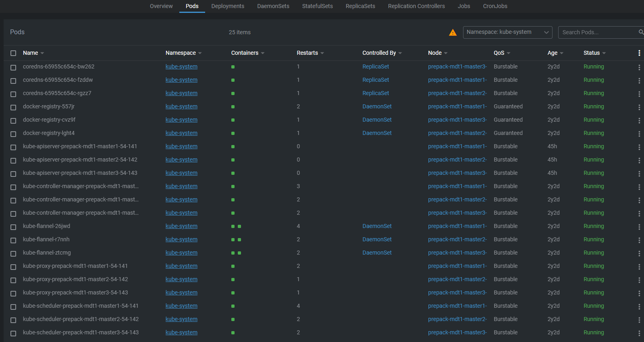Screen dimensions: 644x342
Task: Open actions menu for kube-scheduler master1-54-141
Action: pos(639,307)
